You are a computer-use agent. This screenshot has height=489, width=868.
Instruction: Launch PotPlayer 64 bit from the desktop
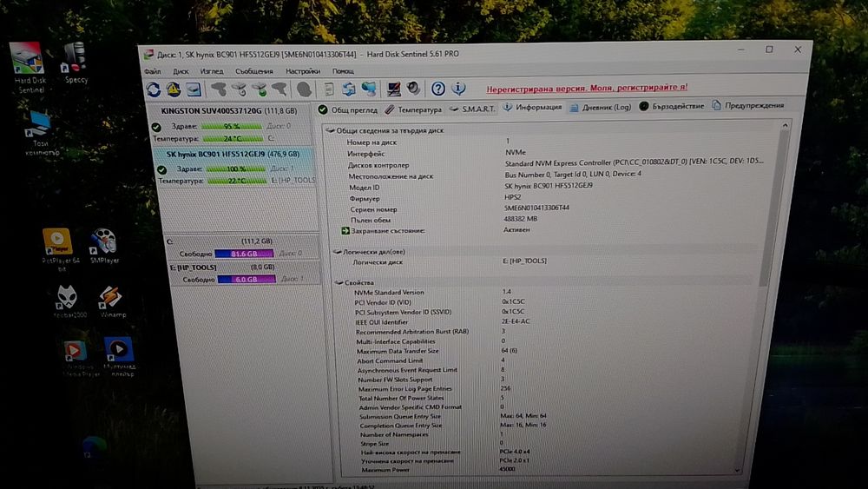tap(59, 249)
